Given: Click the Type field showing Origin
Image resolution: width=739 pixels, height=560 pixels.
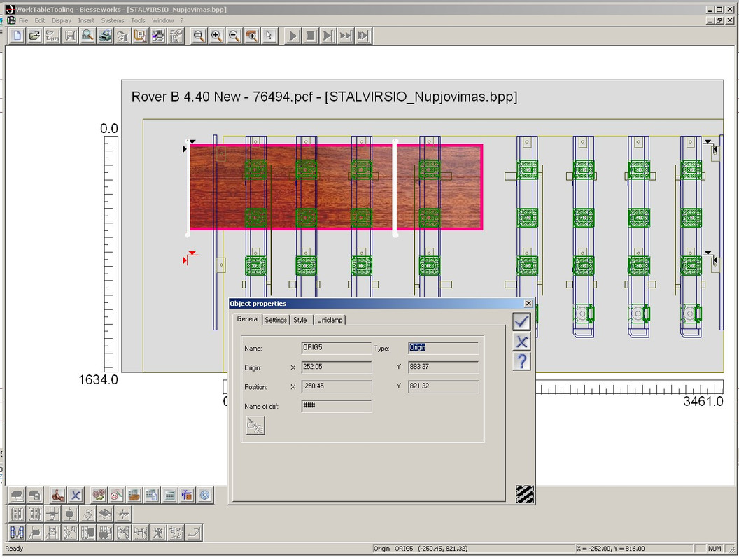Looking at the screenshot, I should (443, 348).
